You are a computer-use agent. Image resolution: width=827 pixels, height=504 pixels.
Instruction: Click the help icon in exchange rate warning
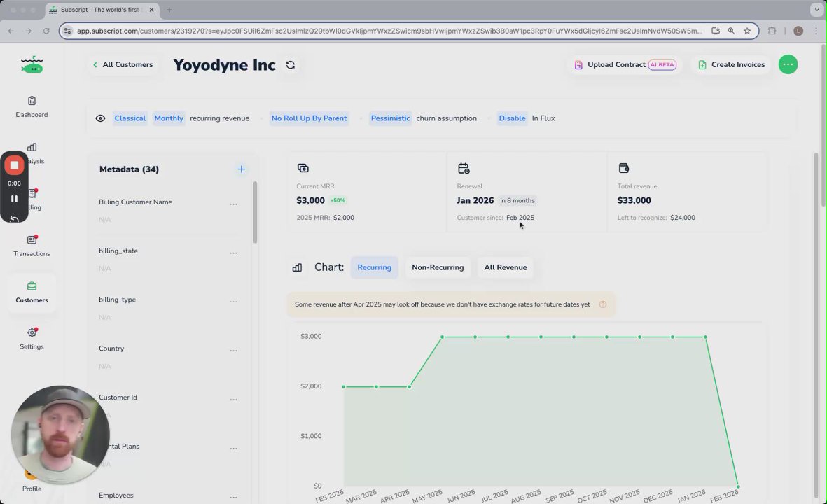coord(603,304)
